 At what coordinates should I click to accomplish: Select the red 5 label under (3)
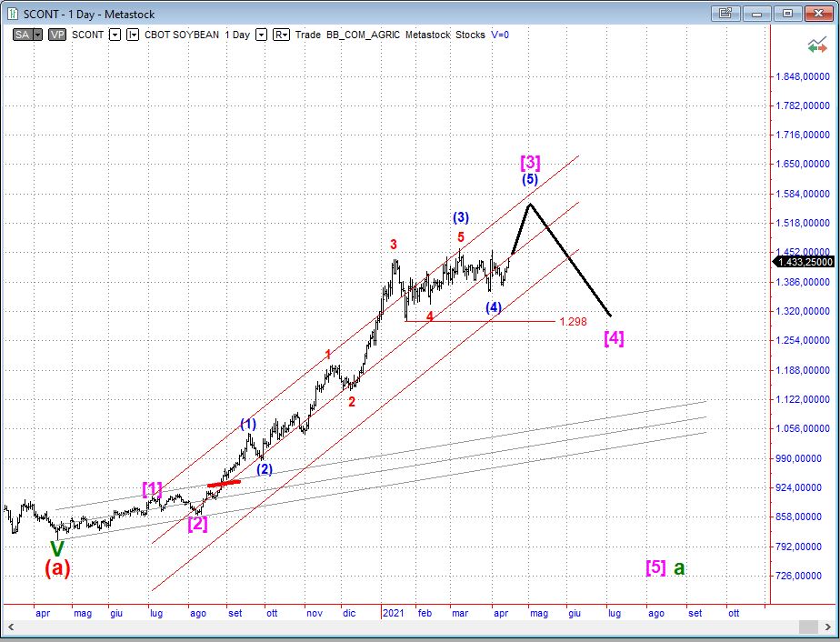click(461, 236)
